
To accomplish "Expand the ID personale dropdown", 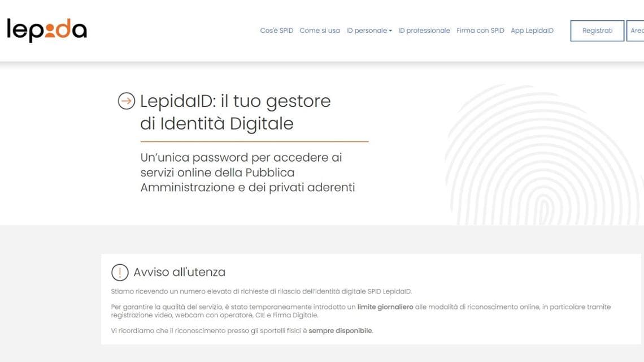I will coord(369,31).
